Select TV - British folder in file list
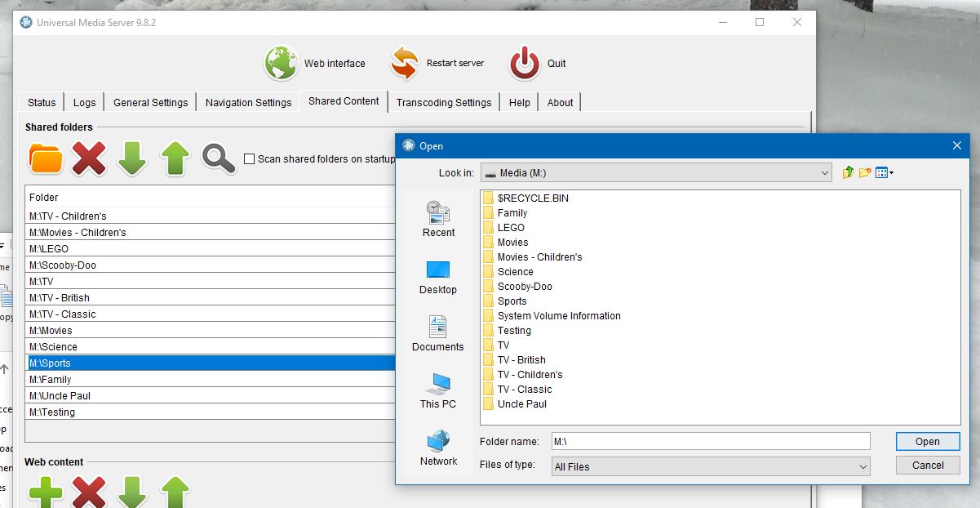The image size is (980, 508). [515, 360]
